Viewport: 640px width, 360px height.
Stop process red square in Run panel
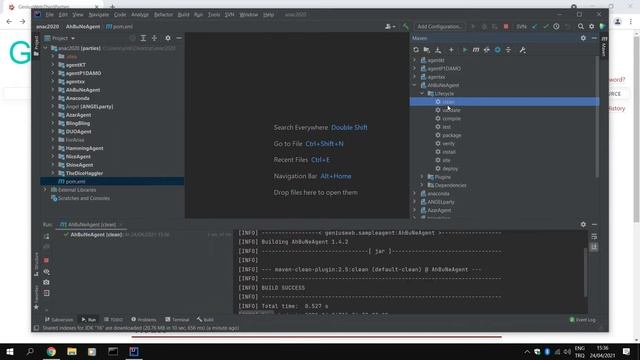[x=46, y=260]
